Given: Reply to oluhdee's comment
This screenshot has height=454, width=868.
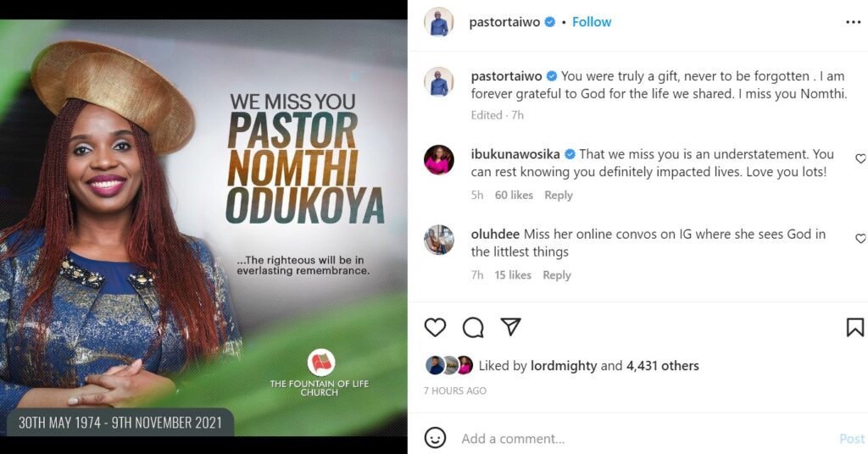Looking at the screenshot, I should [556, 274].
